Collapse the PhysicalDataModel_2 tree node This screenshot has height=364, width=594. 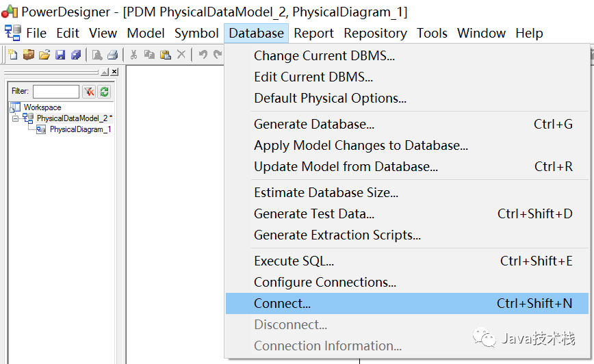tap(15, 118)
